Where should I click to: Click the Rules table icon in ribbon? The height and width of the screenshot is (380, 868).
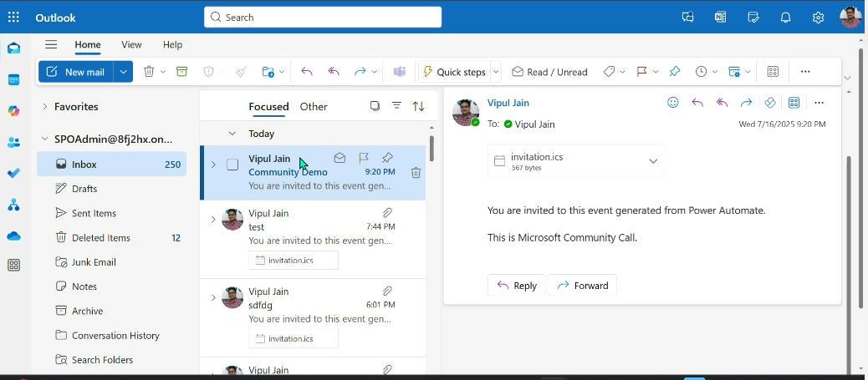click(734, 72)
